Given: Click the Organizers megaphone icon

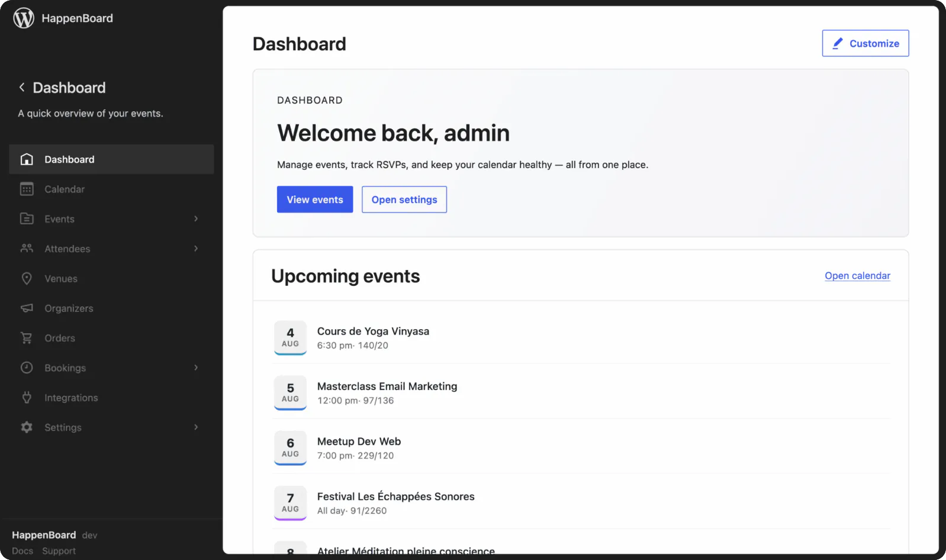Looking at the screenshot, I should [x=27, y=308].
